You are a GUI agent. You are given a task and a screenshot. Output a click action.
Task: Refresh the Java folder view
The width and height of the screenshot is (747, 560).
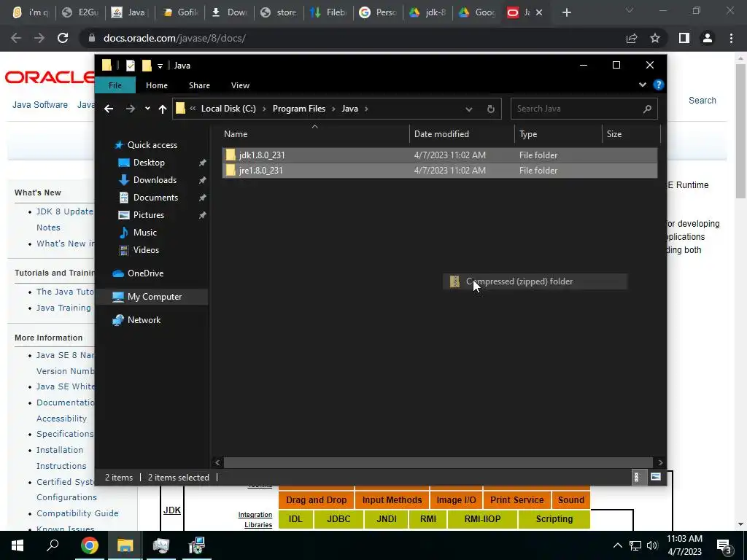point(490,109)
